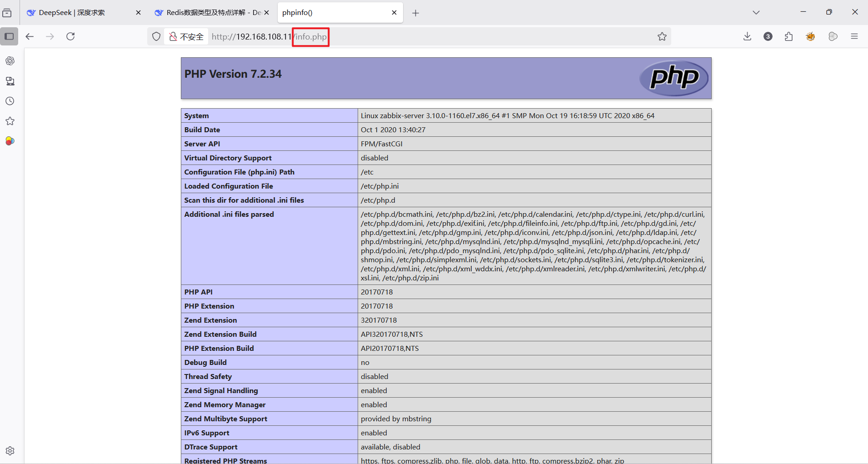The height and width of the screenshot is (464, 868).
Task: Click the System row label
Action: 196,116
